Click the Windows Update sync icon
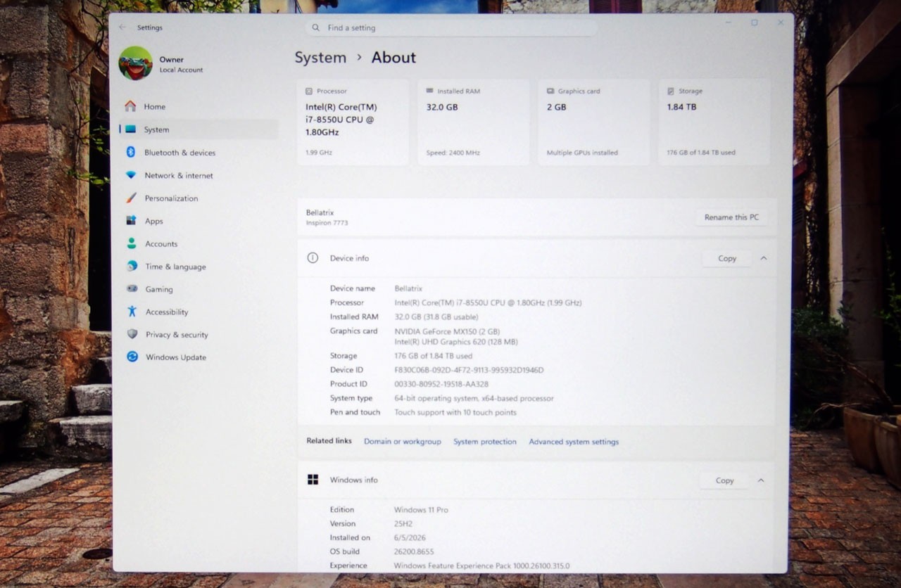This screenshot has height=588, width=901. [x=132, y=357]
